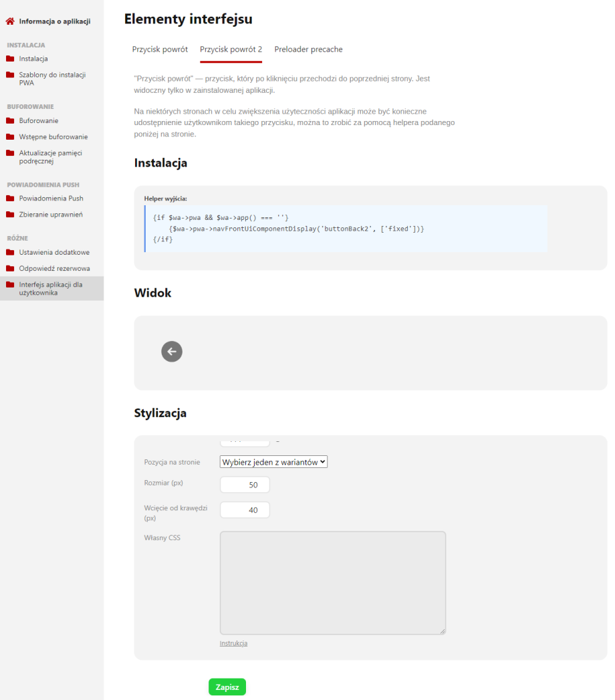The image size is (615, 700).
Task: Focus the Wcięcie od krawędzi input field
Action: coord(245,510)
